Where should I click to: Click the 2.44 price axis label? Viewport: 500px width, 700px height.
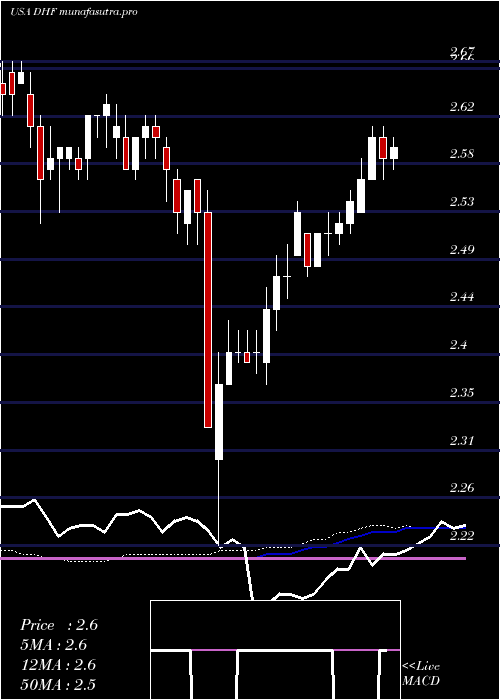pyautogui.click(x=462, y=297)
